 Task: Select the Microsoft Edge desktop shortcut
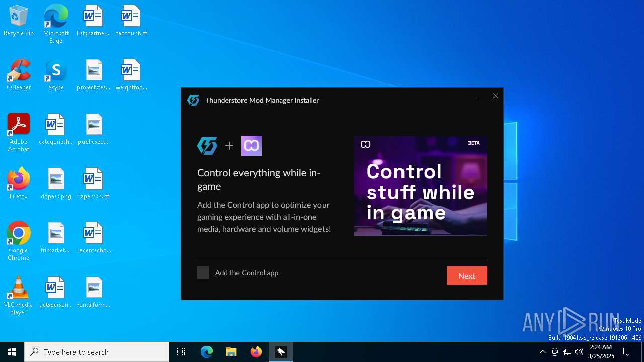click(x=56, y=24)
